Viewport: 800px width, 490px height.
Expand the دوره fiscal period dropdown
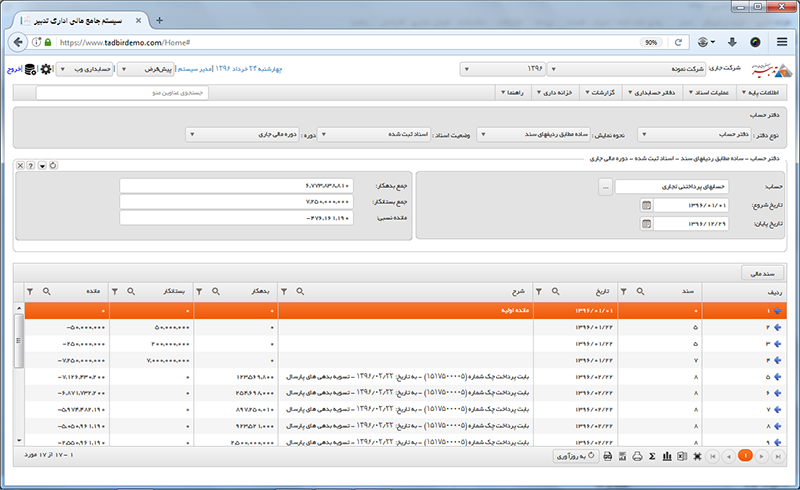(190, 133)
